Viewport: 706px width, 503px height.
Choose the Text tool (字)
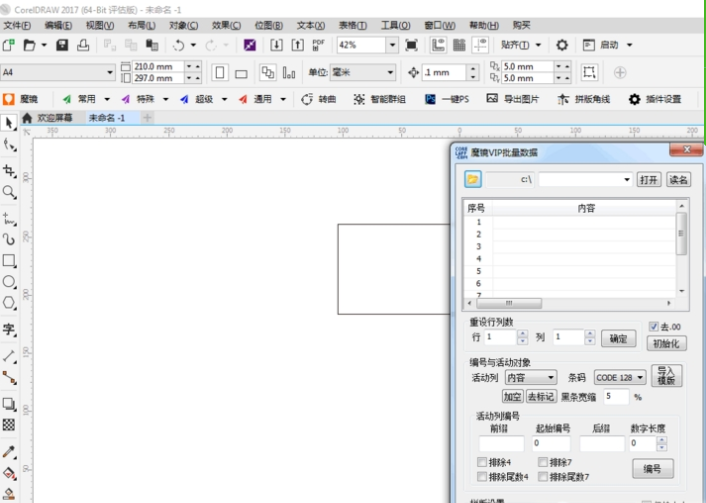[9, 329]
